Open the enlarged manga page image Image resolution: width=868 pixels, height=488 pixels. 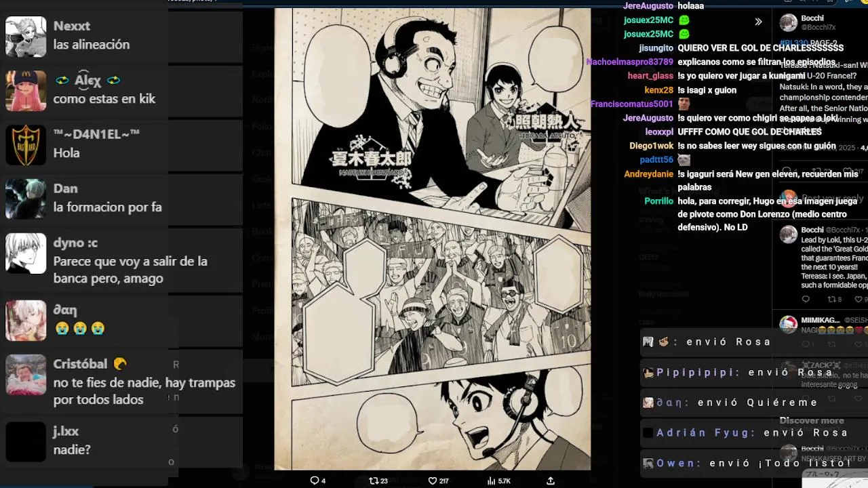tap(433, 239)
